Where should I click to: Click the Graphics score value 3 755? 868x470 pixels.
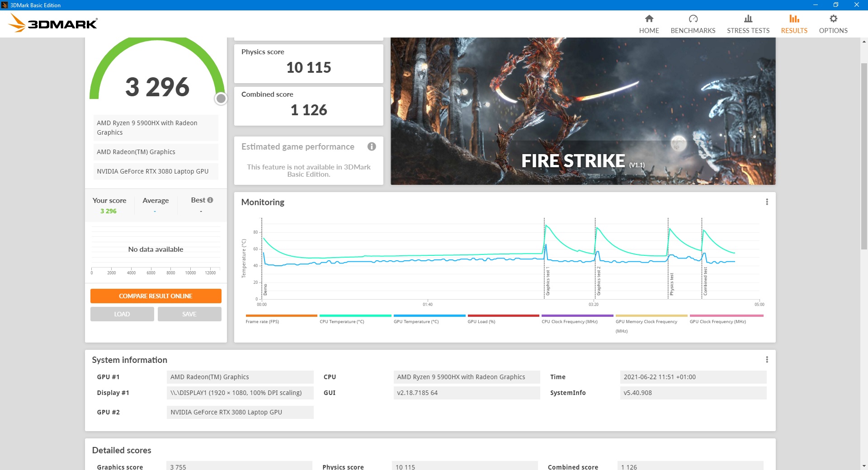click(x=239, y=466)
